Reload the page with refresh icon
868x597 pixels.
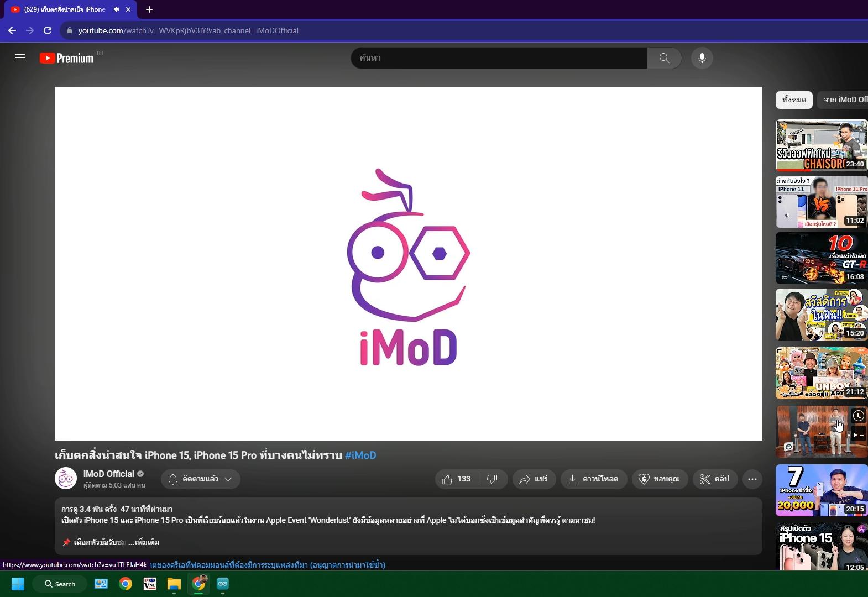pos(48,30)
